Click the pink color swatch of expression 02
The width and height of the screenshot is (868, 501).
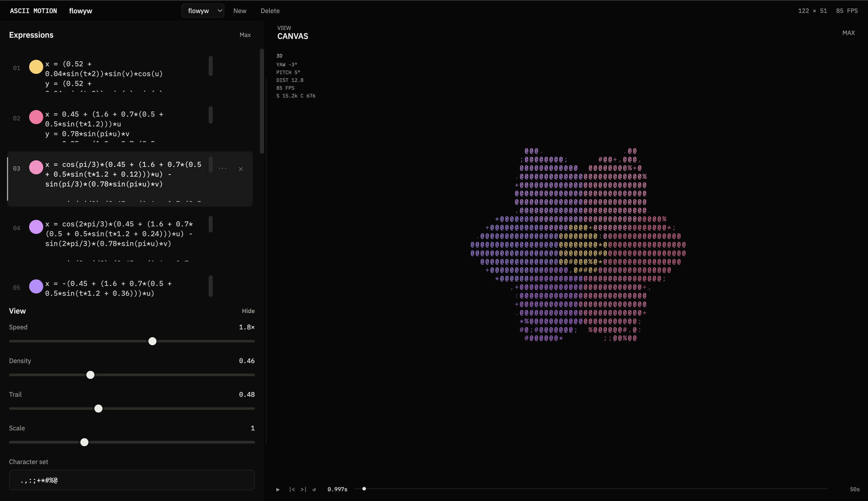pos(36,117)
